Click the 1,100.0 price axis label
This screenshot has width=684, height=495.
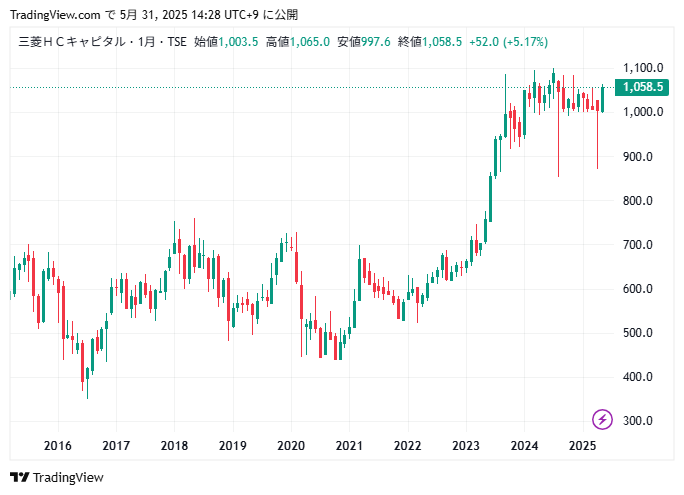(x=643, y=68)
